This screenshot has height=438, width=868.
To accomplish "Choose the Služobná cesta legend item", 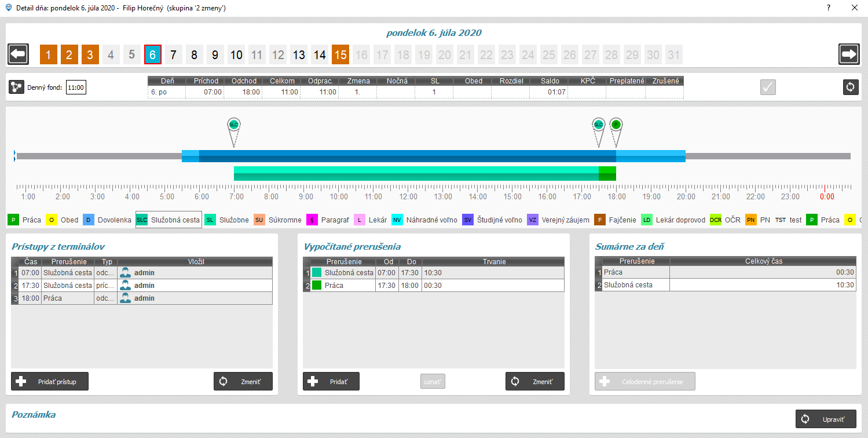I will (169, 220).
